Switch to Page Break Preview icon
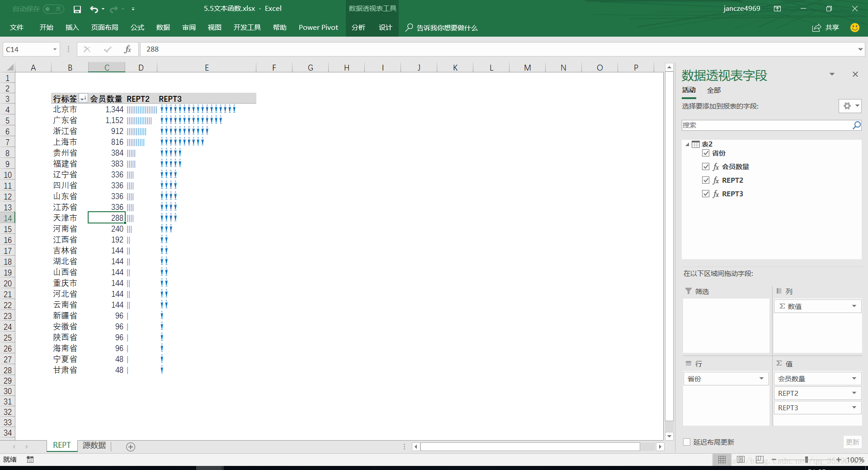 (x=760, y=460)
